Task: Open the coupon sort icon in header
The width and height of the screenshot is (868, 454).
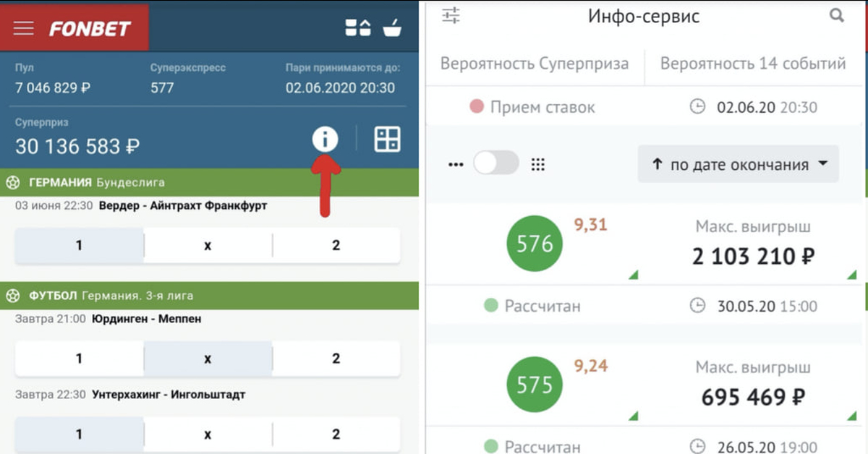Action: pyautogui.click(x=358, y=27)
